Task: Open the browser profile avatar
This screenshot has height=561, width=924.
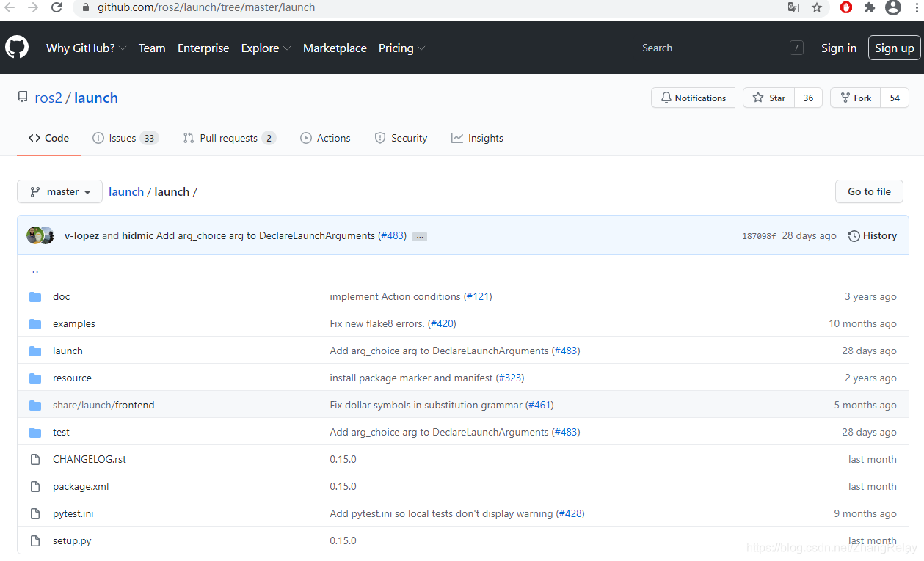Action: pos(893,7)
